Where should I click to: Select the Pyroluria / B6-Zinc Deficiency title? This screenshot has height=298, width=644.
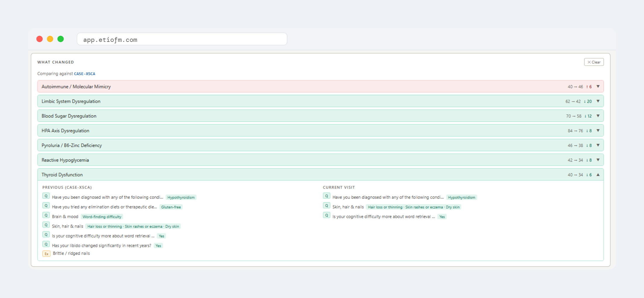[x=72, y=145]
